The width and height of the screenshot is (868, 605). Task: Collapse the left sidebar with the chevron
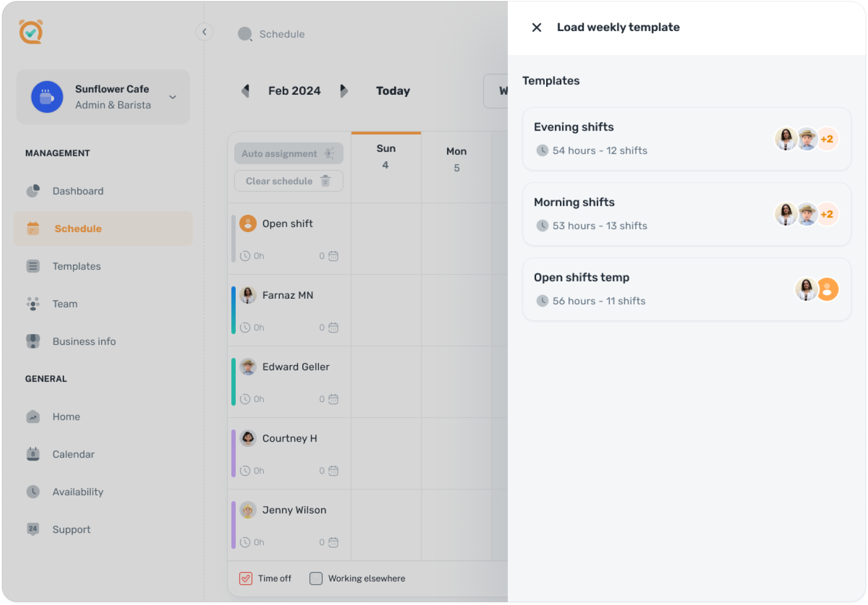pyautogui.click(x=205, y=32)
